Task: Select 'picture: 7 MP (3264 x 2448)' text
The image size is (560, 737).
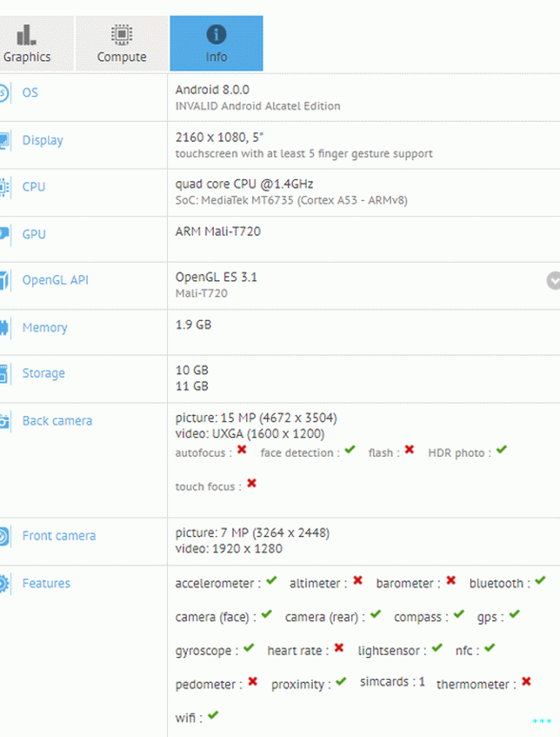Action: pyautogui.click(x=252, y=533)
